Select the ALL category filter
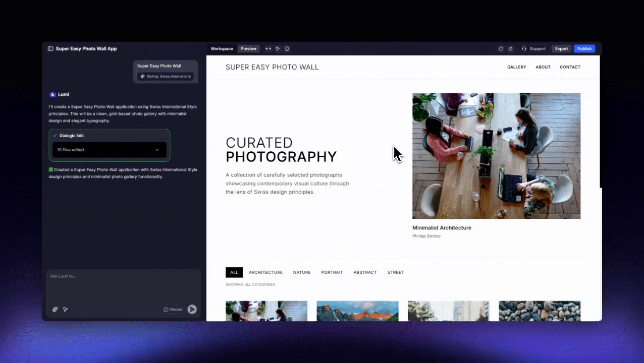Screen dimensions: 644x363 point(234,272)
